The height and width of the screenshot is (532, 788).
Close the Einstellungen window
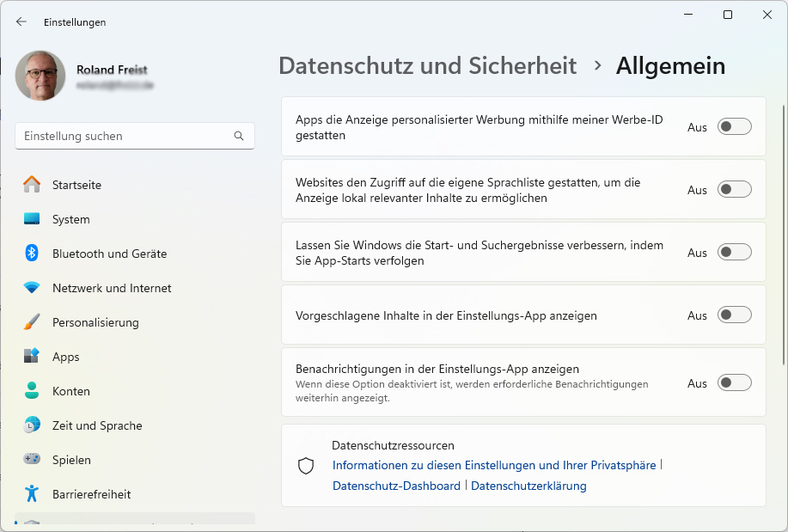coord(767,15)
